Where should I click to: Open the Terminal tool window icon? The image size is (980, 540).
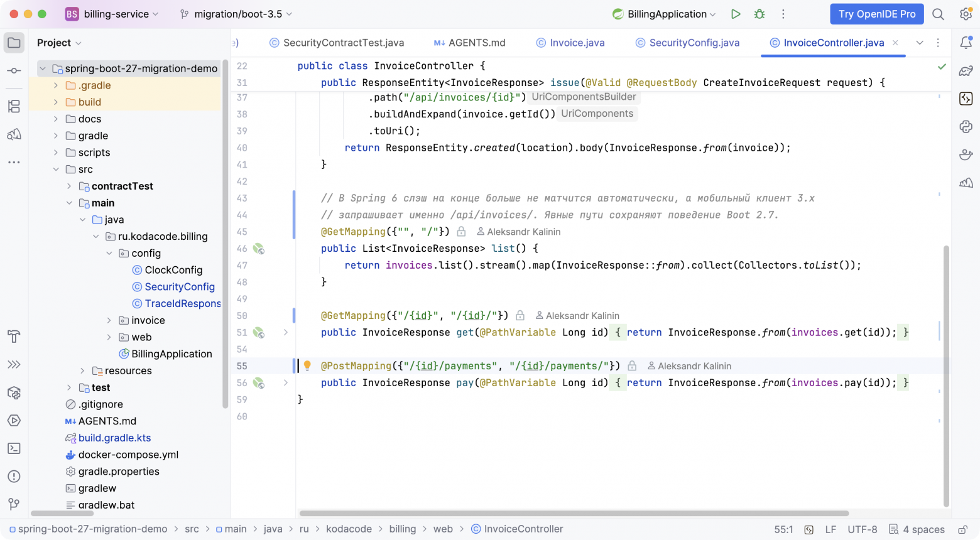(14, 448)
